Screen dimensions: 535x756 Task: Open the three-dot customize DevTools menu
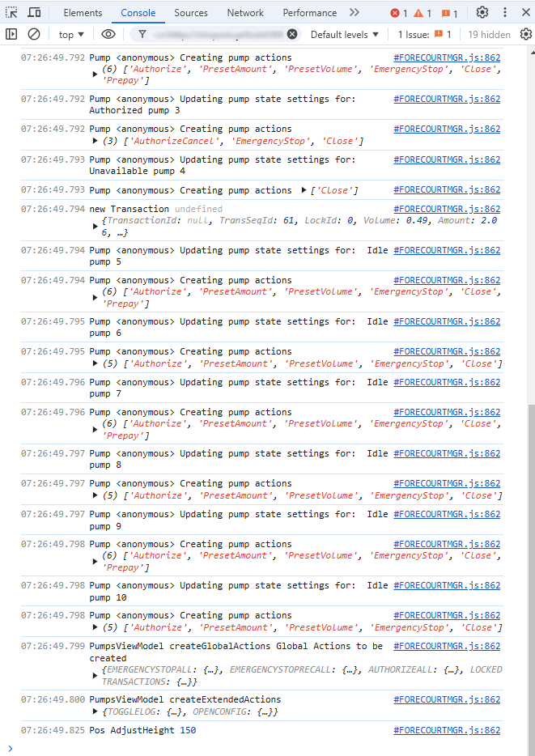[x=504, y=12]
